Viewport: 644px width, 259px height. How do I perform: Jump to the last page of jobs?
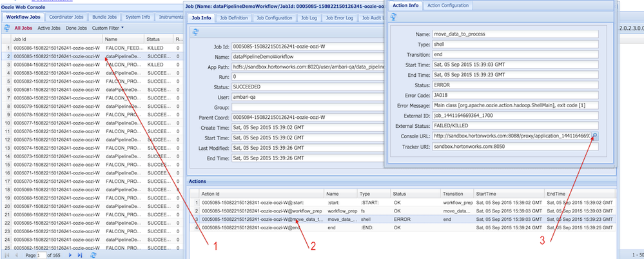81,255
